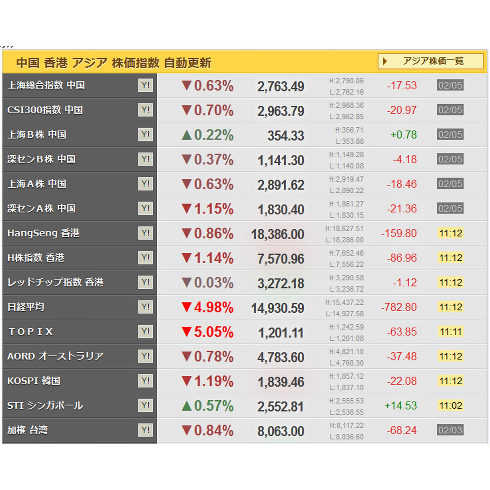This screenshot has height=490, width=490.
Task: Click the レッドチップ指数 香港 label
Action: click(x=55, y=282)
